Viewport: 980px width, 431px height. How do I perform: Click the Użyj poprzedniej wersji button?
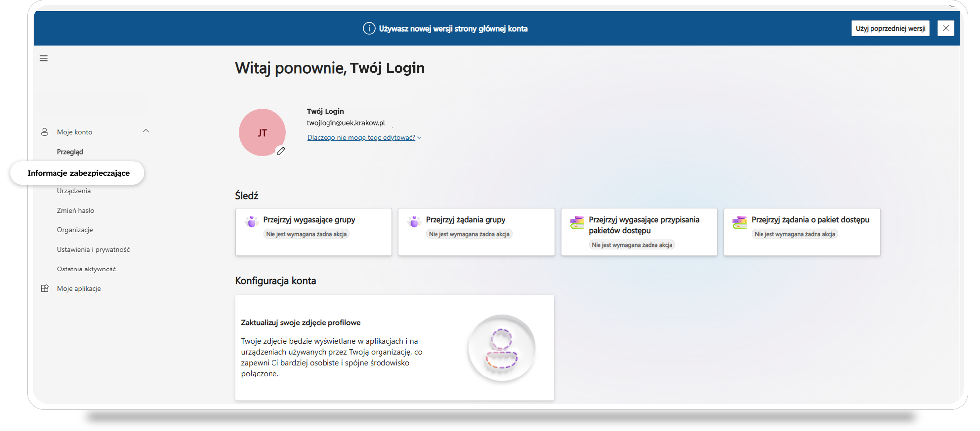point(890,28)
